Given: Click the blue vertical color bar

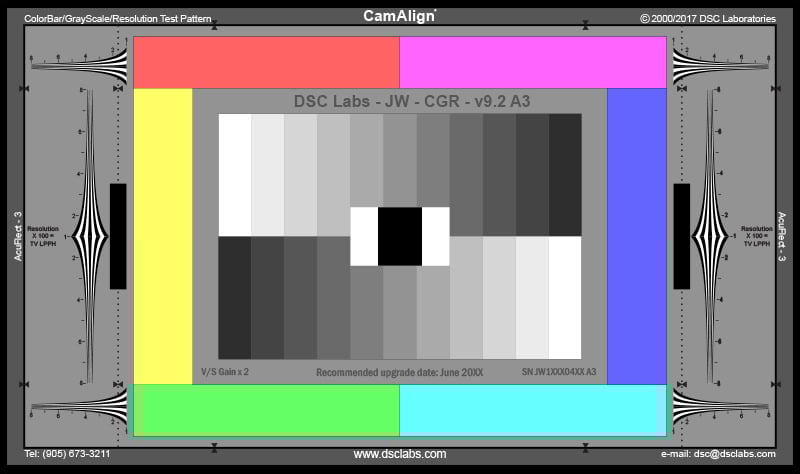Looking at the screenshot, I should pyautogui.click(x=637, y=236).
